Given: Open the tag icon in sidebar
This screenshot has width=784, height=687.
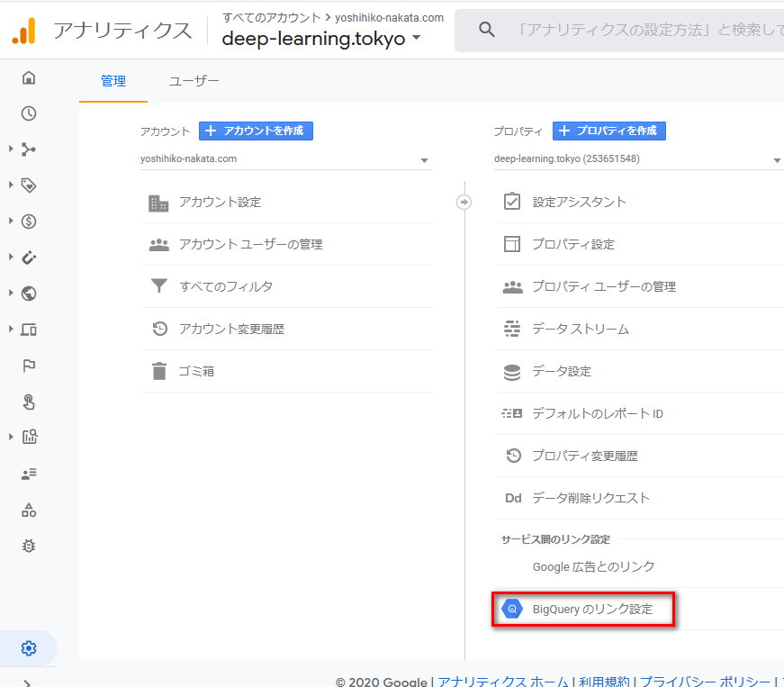Looking at the screenshot, I should click(x=29, y=185).
